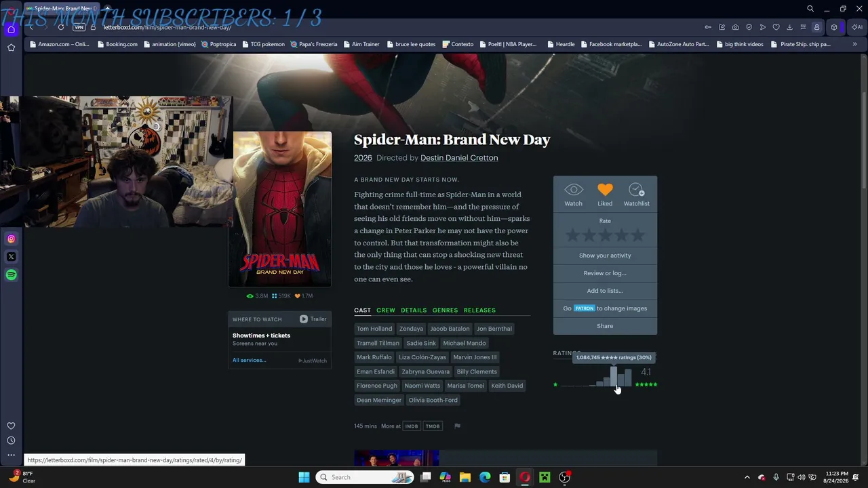This screenshot has width=868, height=488.
Task: Open bookmarks star in sidebar
Action: click(x=11, y=47)
